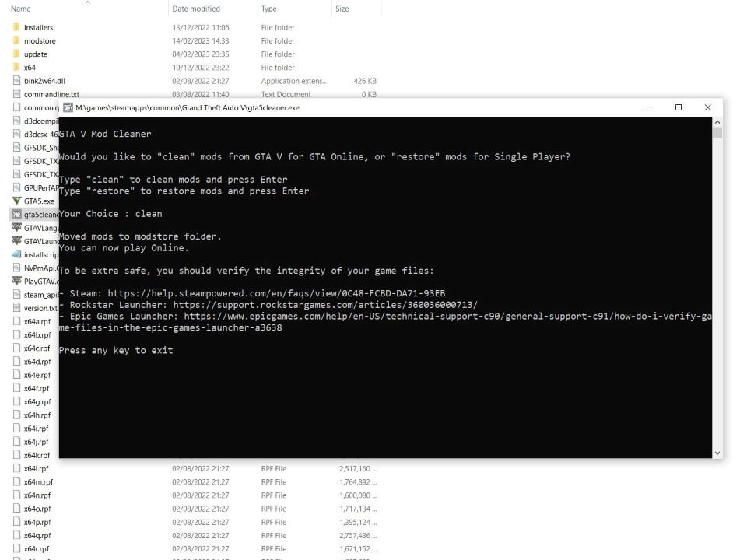This screenshot has height=560, width=747.
Task: Click the console scrollbar thumb
Action: point(717,132)
